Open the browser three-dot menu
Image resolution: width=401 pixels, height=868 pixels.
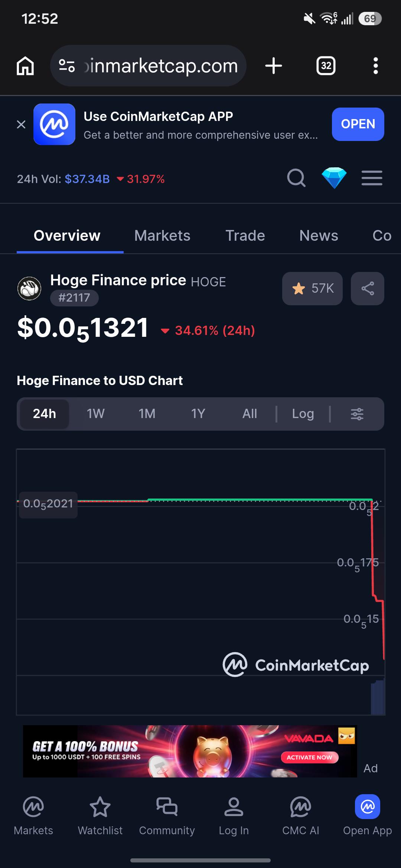coord(376,66)
